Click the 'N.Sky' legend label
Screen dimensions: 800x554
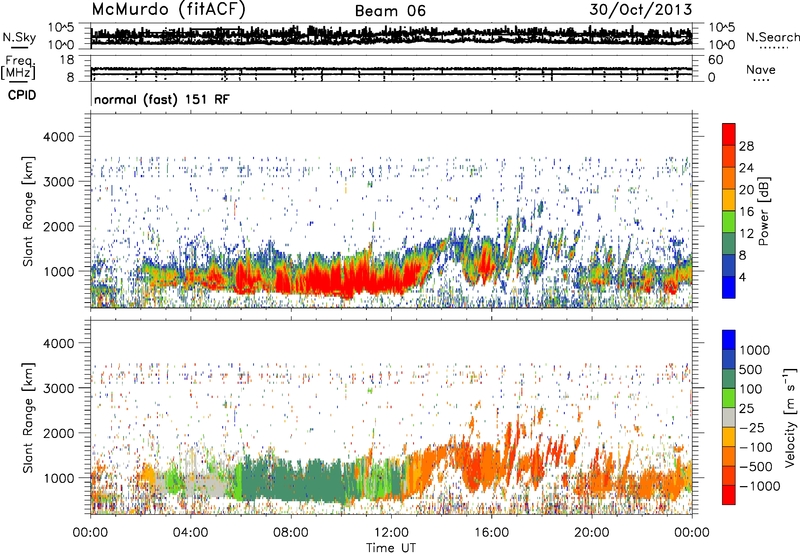(x=19, y=37)
